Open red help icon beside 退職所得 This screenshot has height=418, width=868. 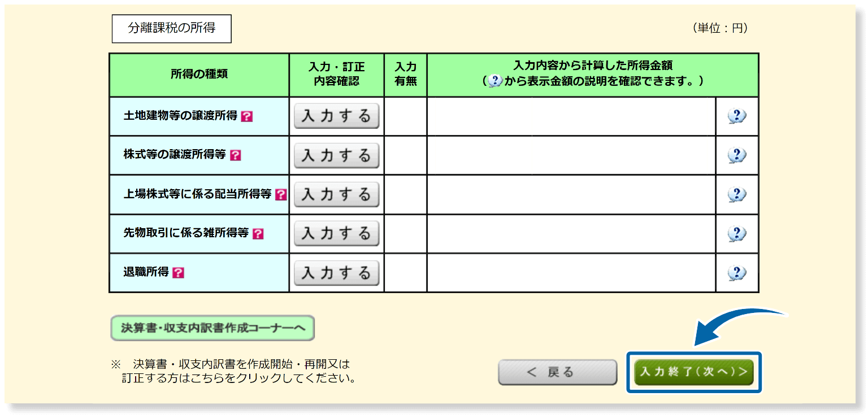tap(178, 273)
